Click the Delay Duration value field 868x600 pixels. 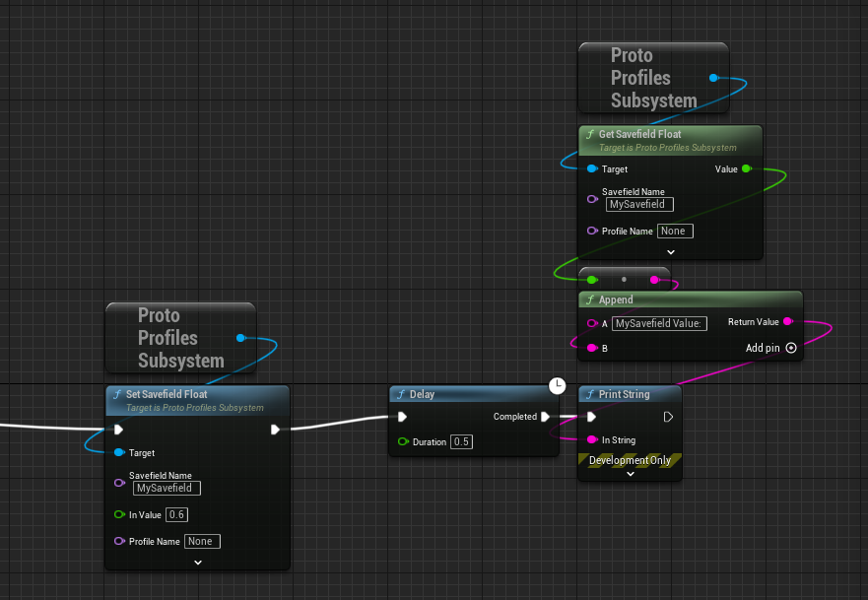461,441
